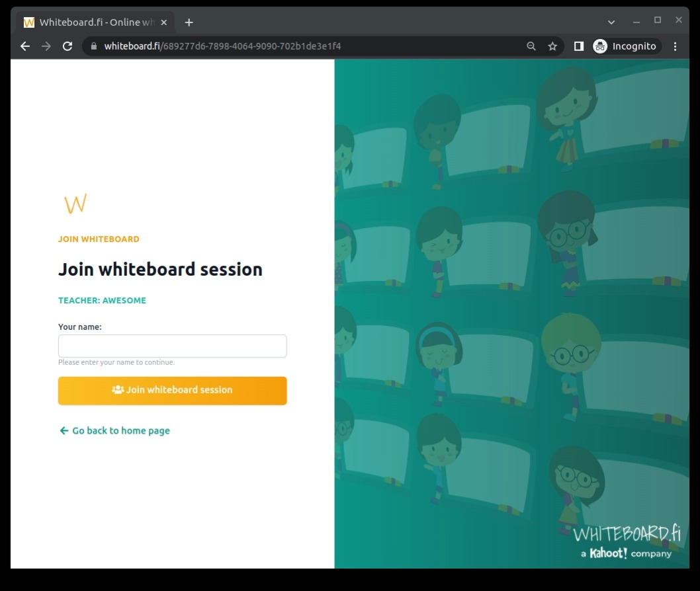Open the Incognito profile indicator
The image size is (700, 591).
627,46
